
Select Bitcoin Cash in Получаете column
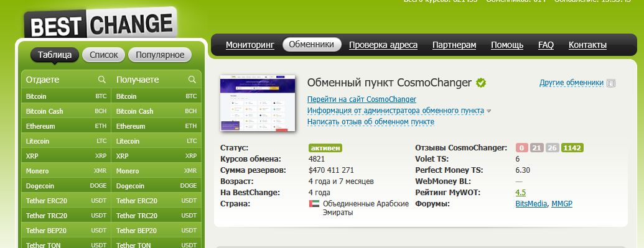pos(156,111)
